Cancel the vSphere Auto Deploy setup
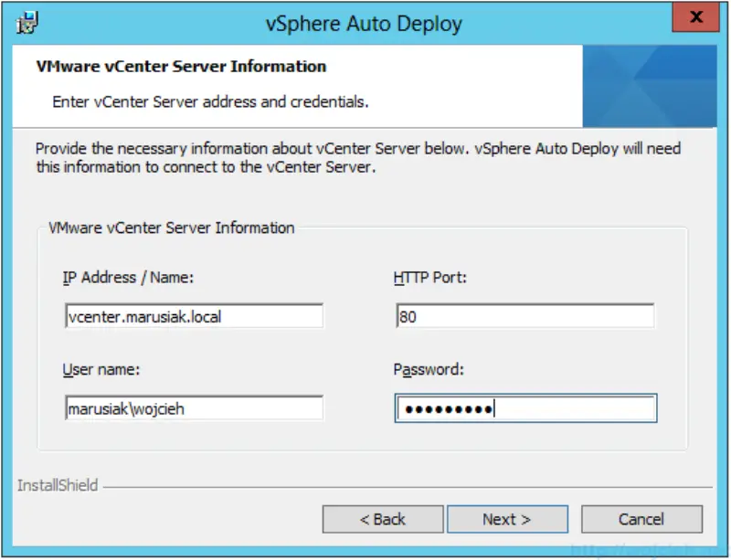 click(x=641, y=519)
